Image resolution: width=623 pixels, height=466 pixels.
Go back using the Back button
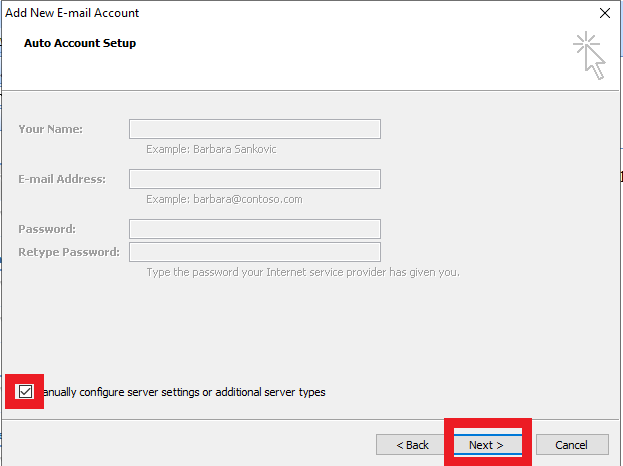point(412,445)
